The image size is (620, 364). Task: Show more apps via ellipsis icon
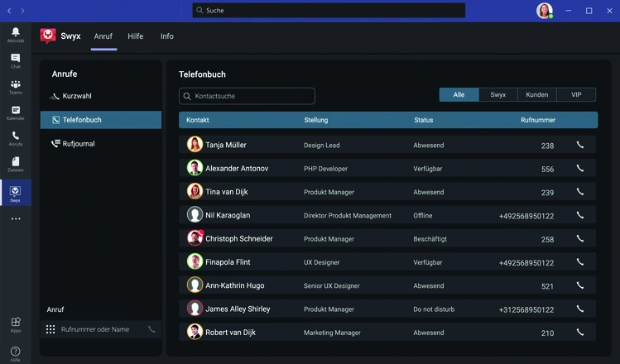pyautogui.click(x=15, y=219)
